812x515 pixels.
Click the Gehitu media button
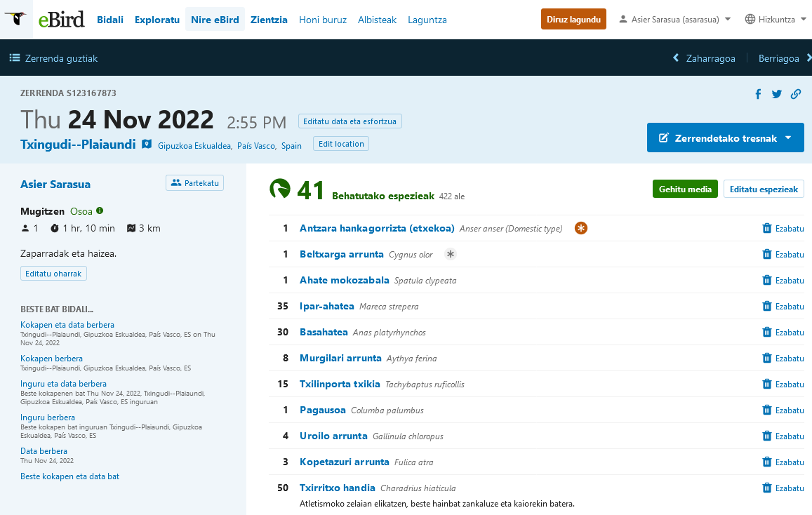tap(685, 189)
